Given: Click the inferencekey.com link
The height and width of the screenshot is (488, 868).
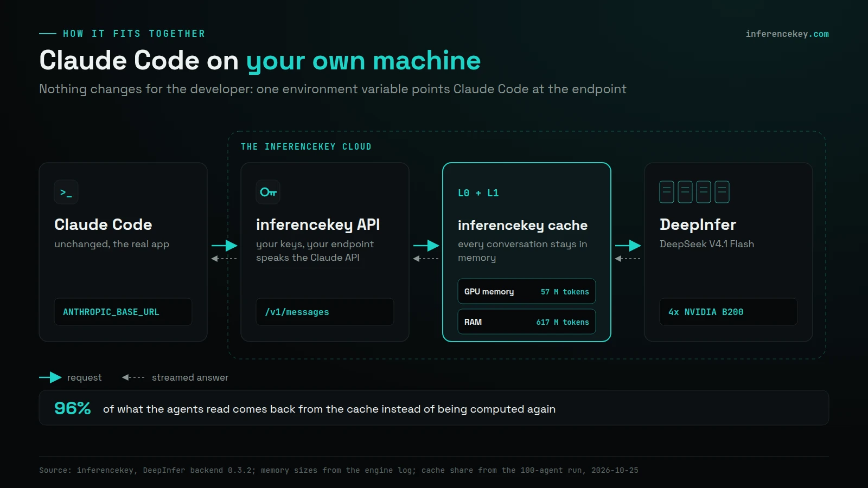Looking at the screenshot, I should click(787, 34).
